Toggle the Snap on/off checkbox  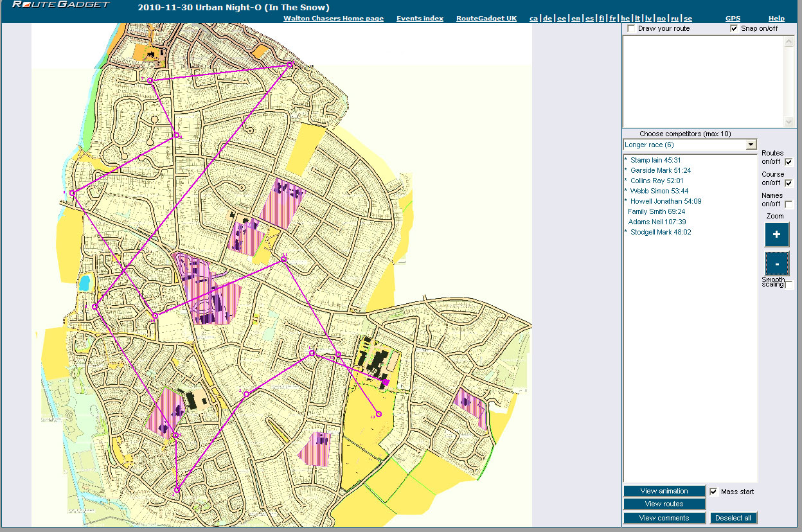734,29
